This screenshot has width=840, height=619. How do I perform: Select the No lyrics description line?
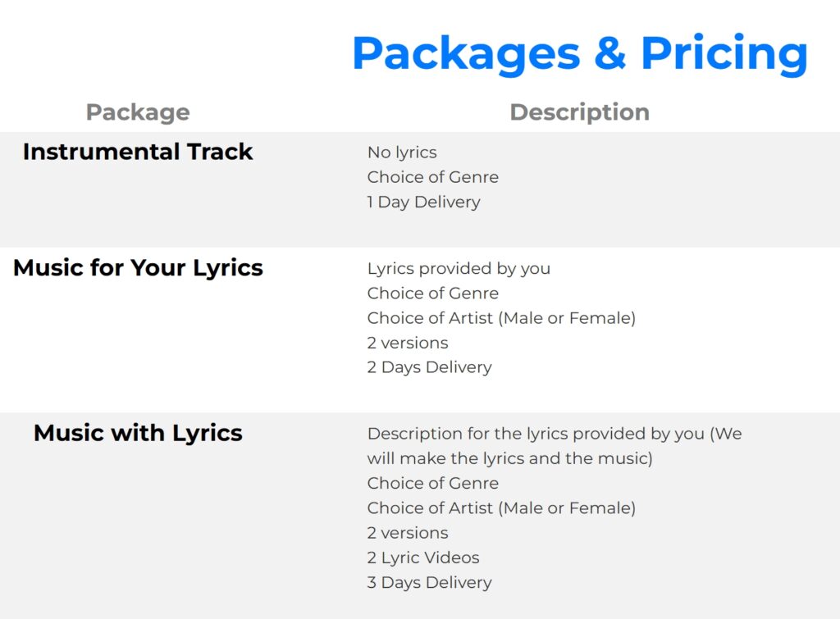(402, 152)
